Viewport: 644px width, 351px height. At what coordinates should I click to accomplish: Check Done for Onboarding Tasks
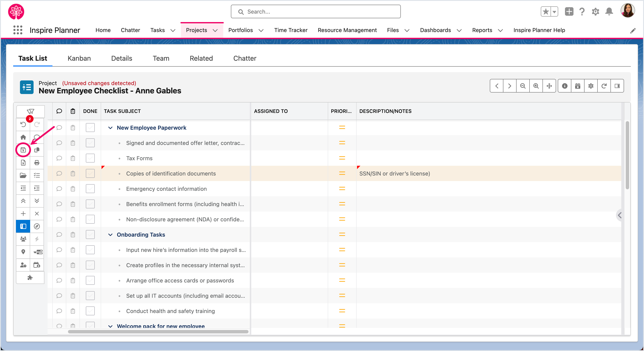[90, 234]
